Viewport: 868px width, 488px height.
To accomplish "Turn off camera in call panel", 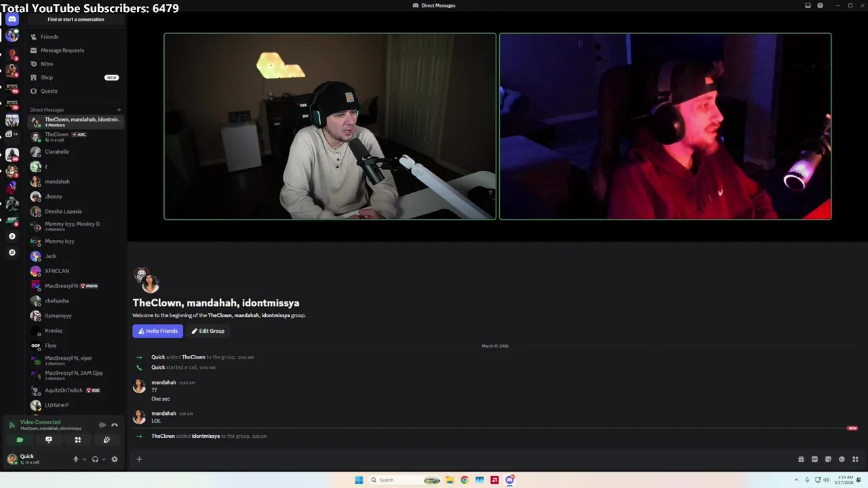I will coord(20,440).
